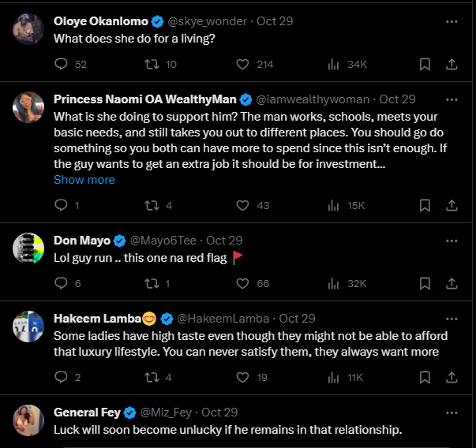Image resolution: width=476 pixels, height=448 pixels.
Task: Open Oct 29 timestamp on General Fey's tweet
Action: [220, 413]
